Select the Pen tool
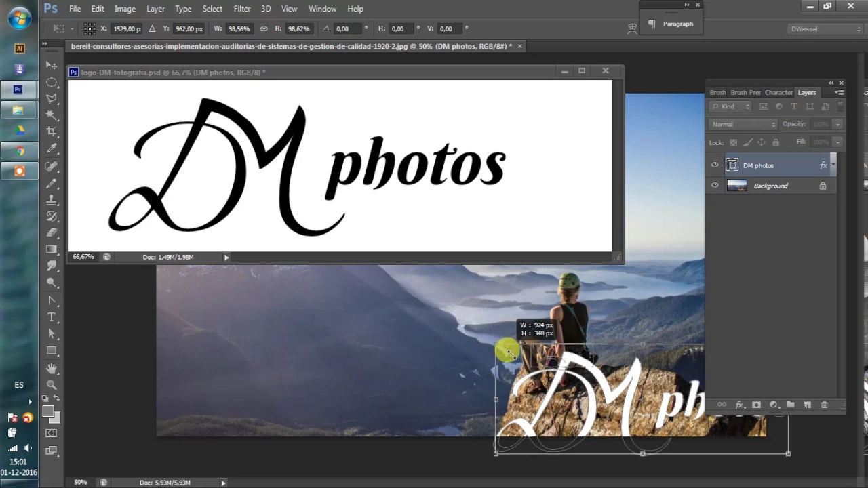This screenshot has height=488, width=868. click(x=52, y=300)
